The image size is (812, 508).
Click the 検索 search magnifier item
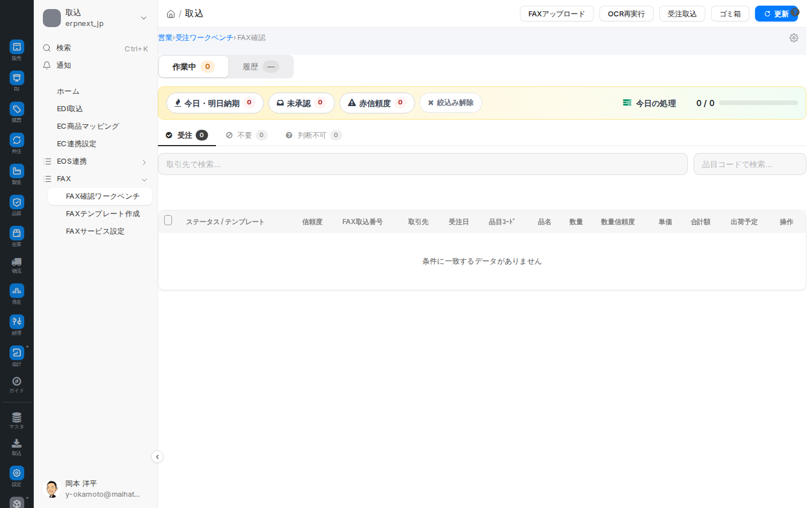[96, 48]
